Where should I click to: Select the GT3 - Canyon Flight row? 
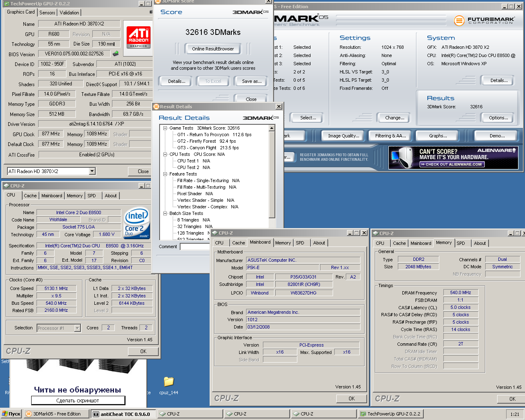click(208, 148)
